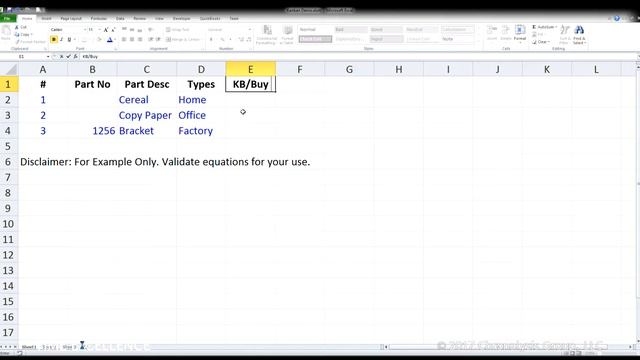Open the text Orientation icon
Image resolution: width=640 pixels, height=360 pixels.
tap(151, 30)
